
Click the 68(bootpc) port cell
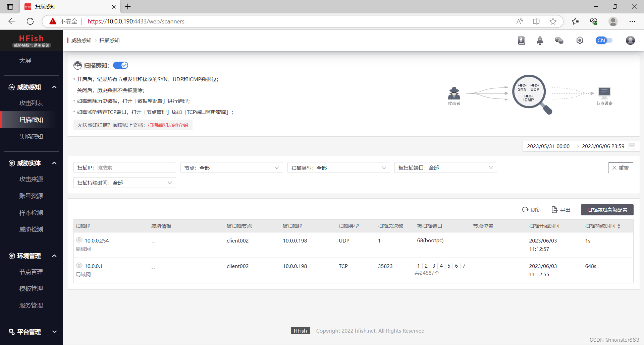coord(430,240)
